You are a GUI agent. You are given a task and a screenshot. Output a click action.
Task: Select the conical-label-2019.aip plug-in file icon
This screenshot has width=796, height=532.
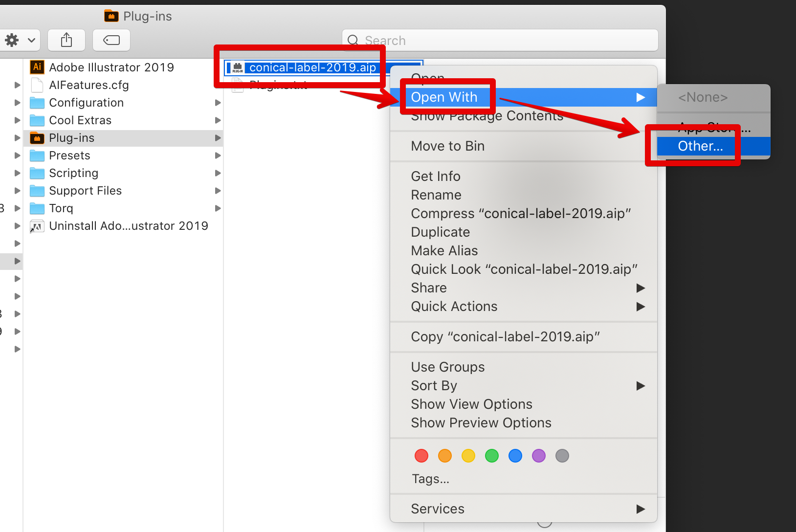point(238,67)
